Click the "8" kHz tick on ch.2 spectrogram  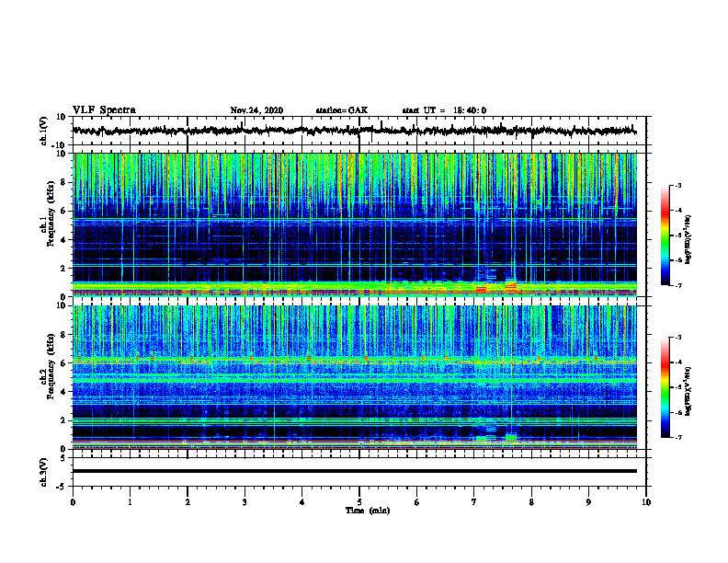pos(63,335)
